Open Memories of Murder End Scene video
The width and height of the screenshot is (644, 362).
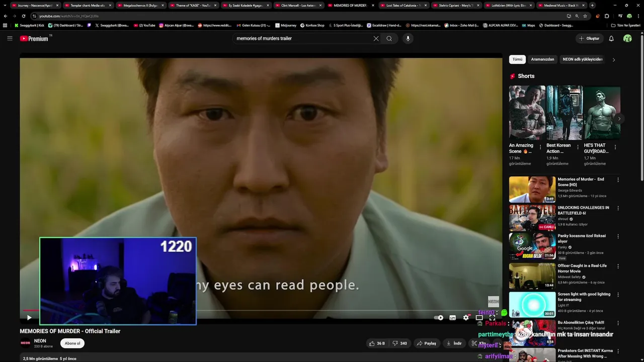coord(532,189)
